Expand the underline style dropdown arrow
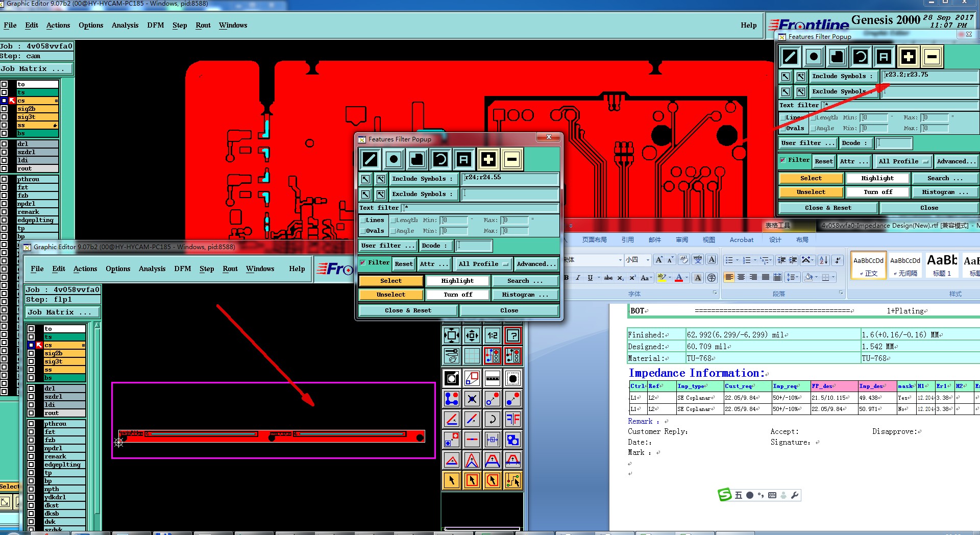This screenshot has height=535, width=980. point(598,278)
